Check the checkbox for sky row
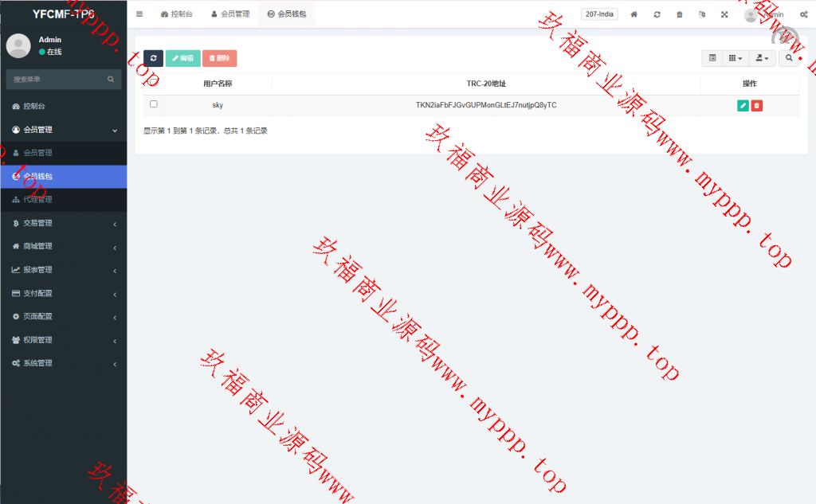Viewport: 816px width, 504px height. coord(154,104)
